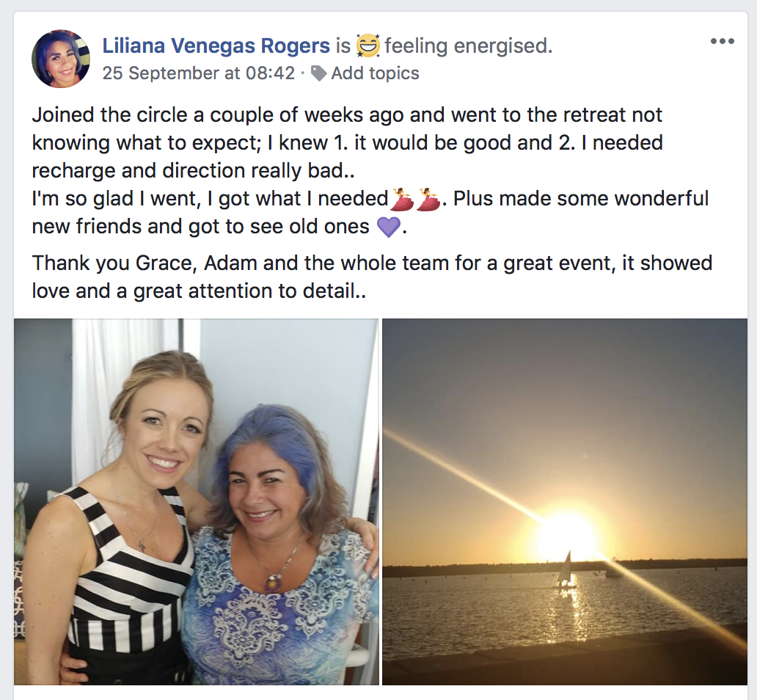The width and height of the screenshot is (757, 700).
Task: Click the Liliana Venegas Rogers name link
Action: pos(216,46)
